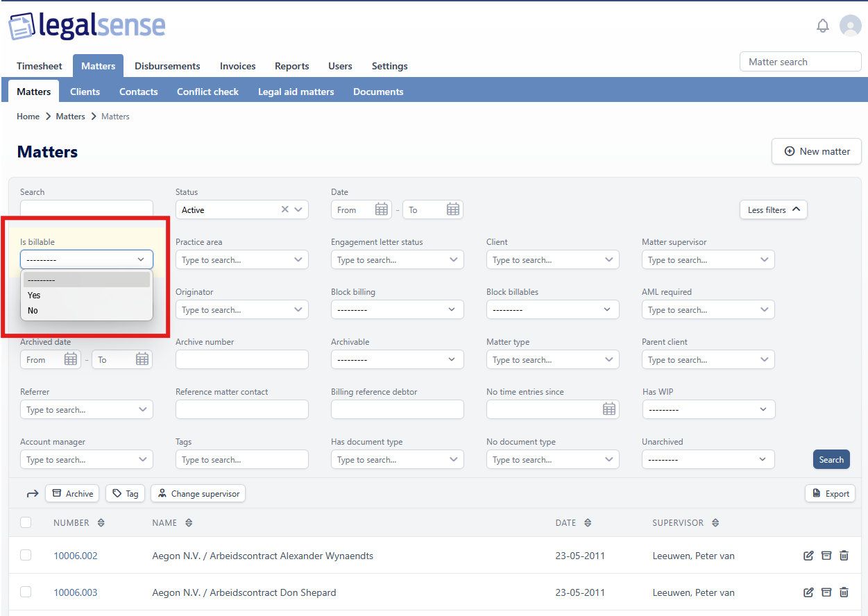Open the Has WIP dropdown
Image resolution: width=868 pixels, height=616 pixels.
click(x=708, y=410)
